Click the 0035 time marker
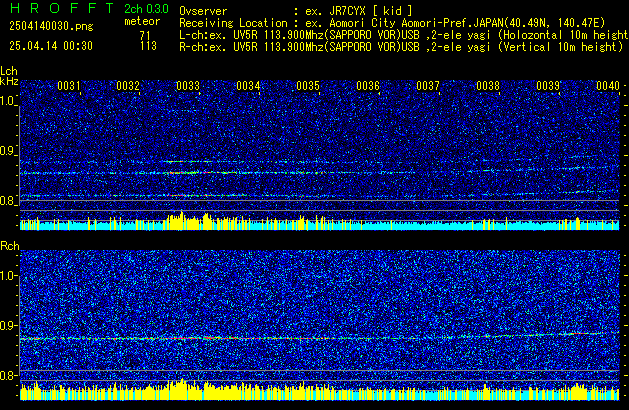Screen dimensions: 629x410 (308, 86)
